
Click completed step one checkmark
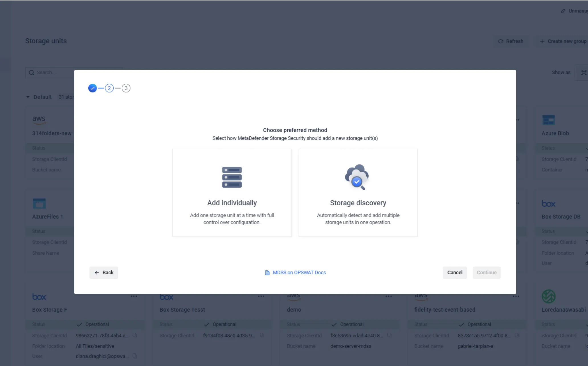click(92, 88)
